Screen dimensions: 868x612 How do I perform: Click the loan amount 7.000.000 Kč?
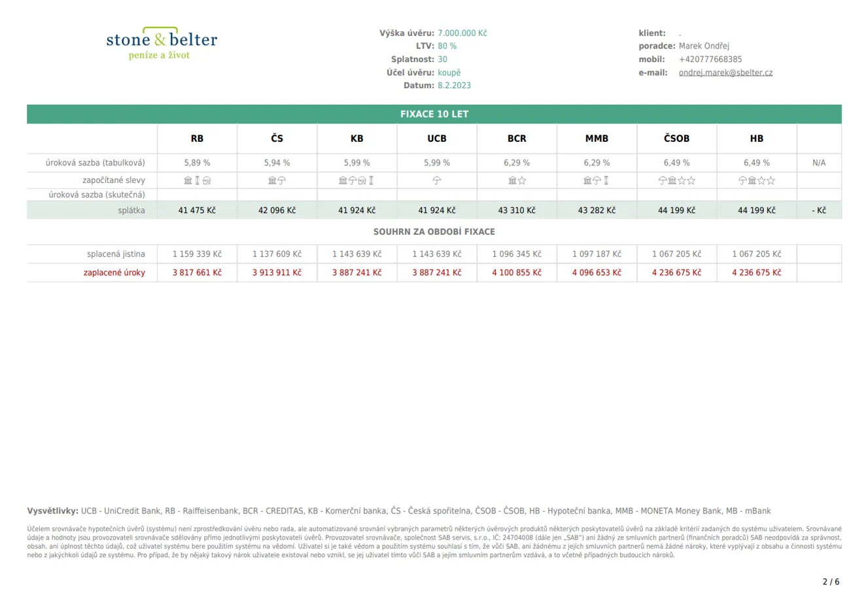(x=462, y=33)
